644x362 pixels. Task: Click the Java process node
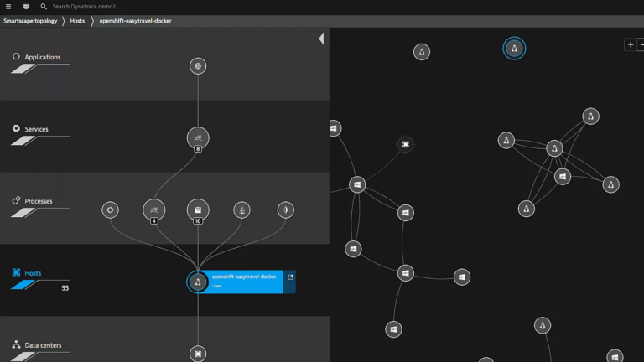(x=241, y=210)
